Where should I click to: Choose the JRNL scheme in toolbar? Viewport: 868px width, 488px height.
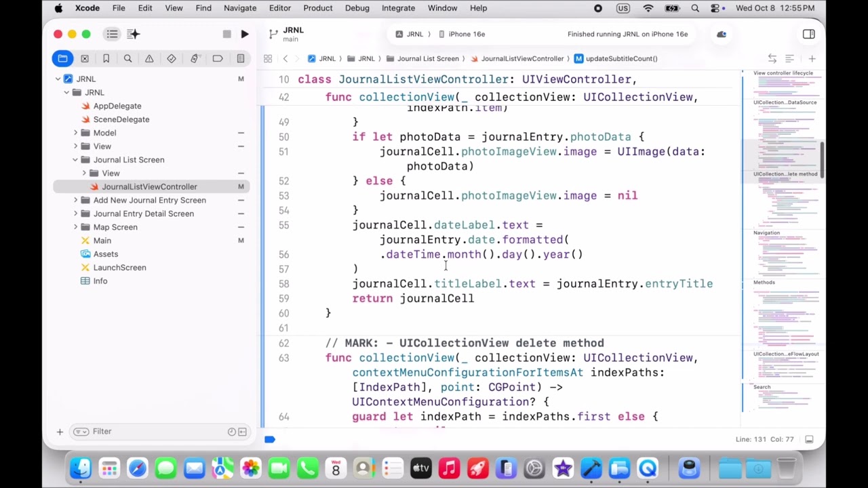pyautogui.click(x=410, y=34)
